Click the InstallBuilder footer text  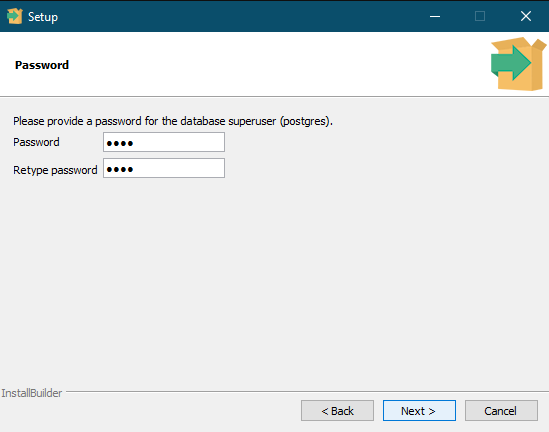tap(32, 393)
